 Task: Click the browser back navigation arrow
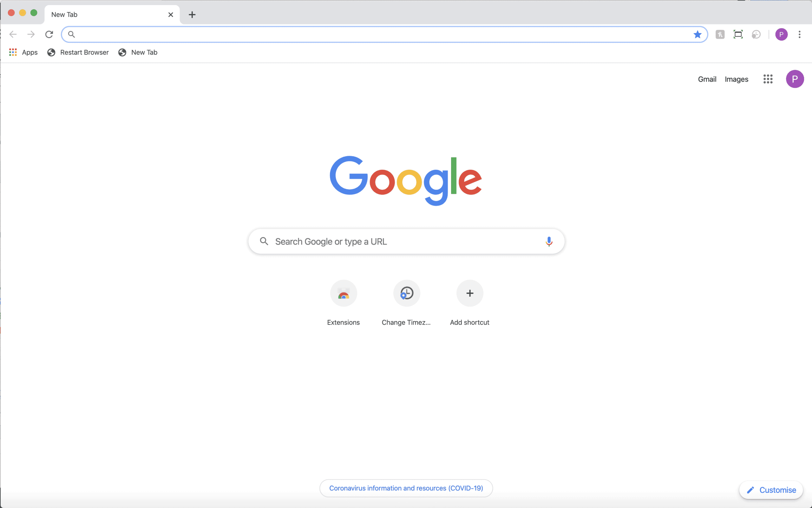[13, 34]
